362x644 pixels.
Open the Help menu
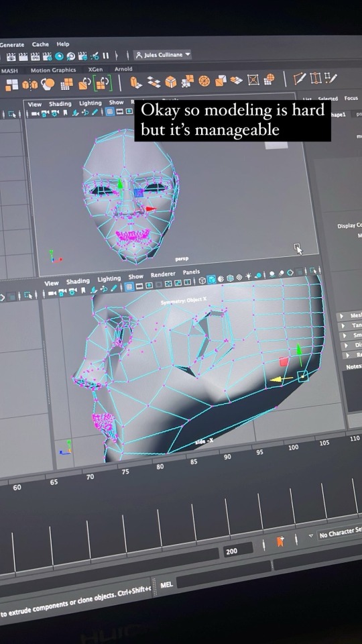click(x=63, y=44)
